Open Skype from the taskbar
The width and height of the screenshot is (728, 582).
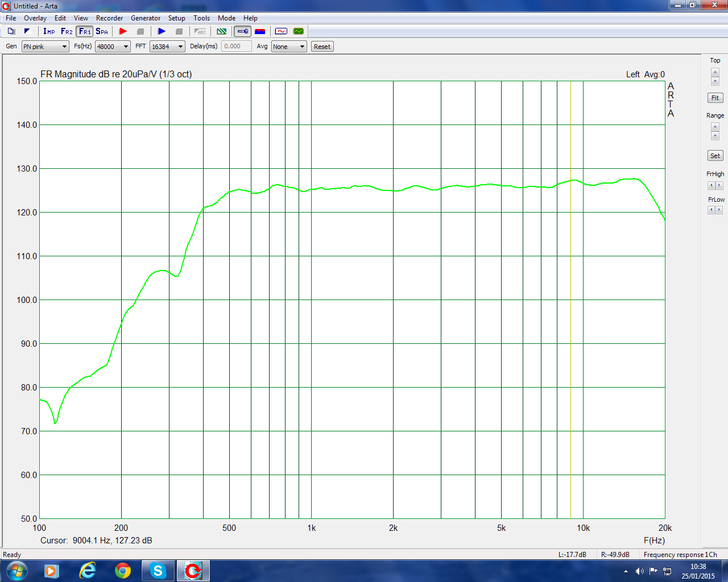[x=158, y=571]
